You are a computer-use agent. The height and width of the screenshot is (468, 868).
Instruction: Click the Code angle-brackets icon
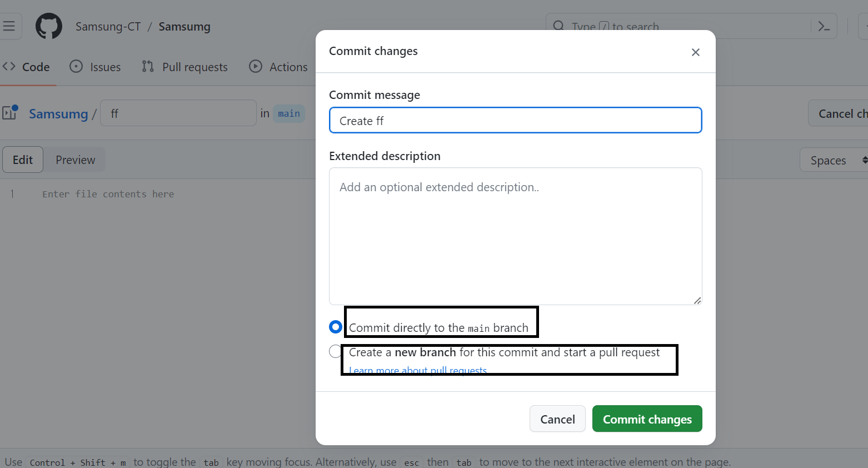coord(9,66)
